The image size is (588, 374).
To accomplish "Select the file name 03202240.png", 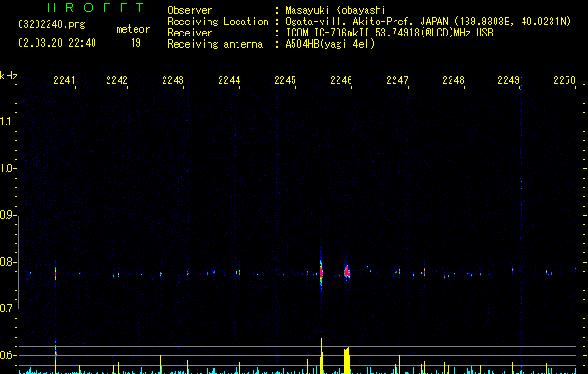I will pyautogui.click(x=51, y=25).
